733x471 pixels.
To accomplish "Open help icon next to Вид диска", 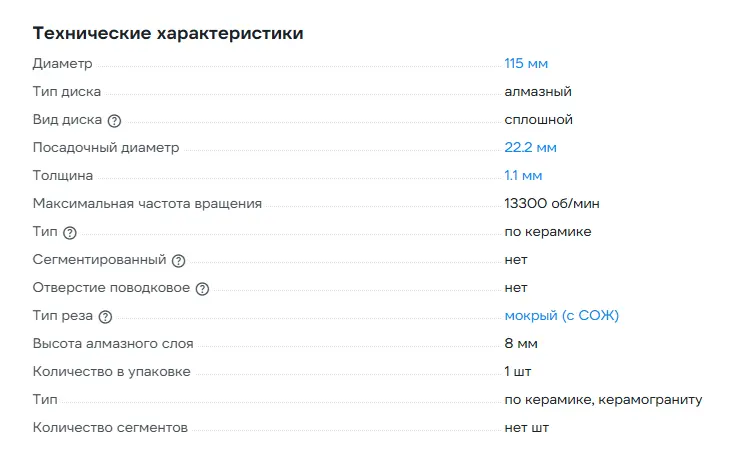I will [114, 120].
